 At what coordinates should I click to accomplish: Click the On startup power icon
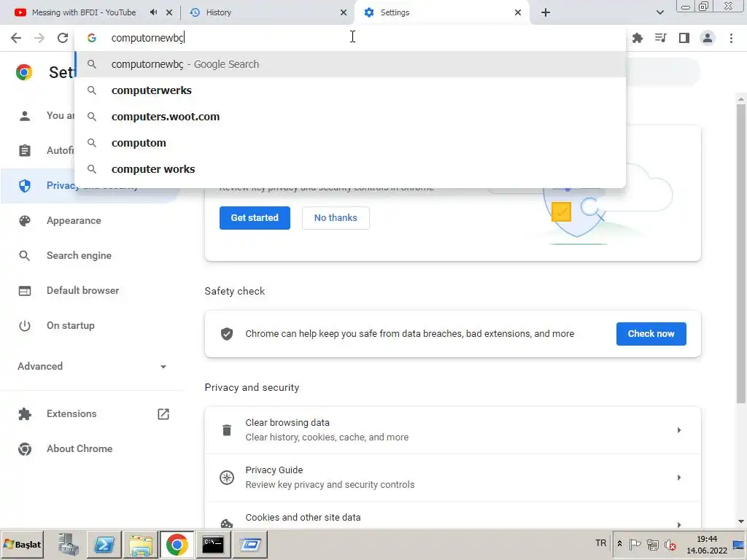pos(25,326)
